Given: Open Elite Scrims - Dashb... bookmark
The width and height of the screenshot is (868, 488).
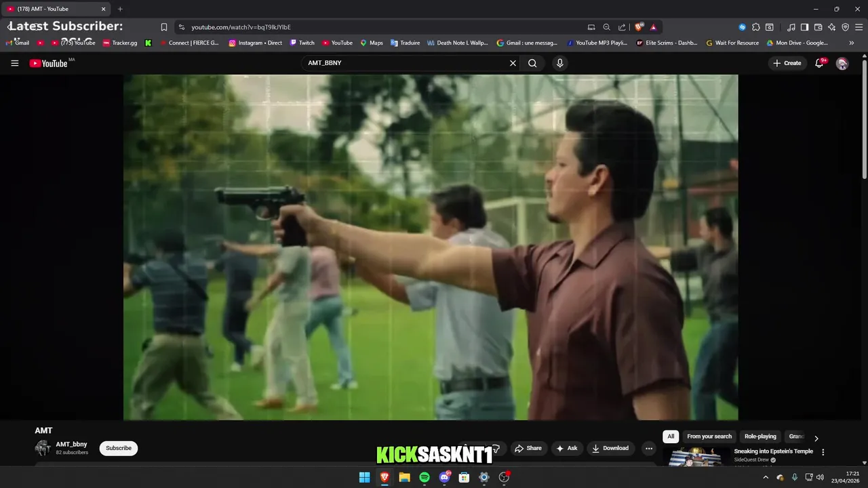Looking at the screenshot, I should click(667, 43).
